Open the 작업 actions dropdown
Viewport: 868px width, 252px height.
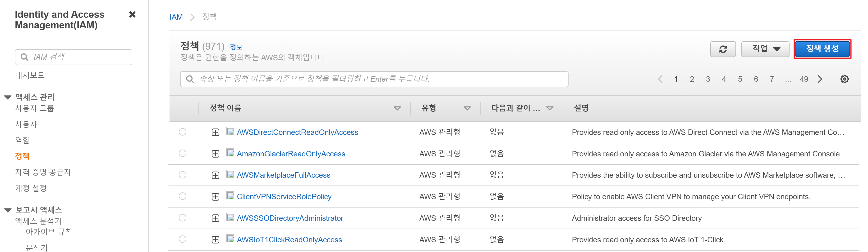point(765,49)
